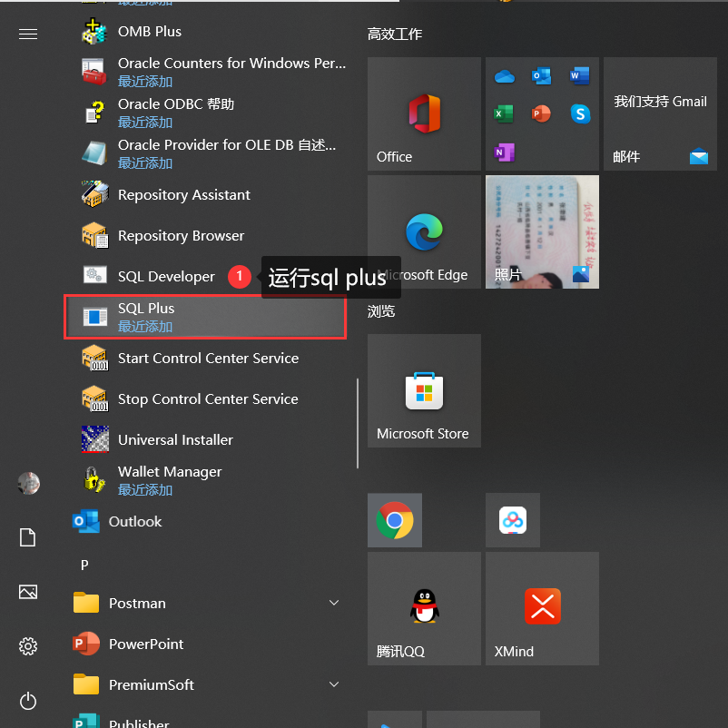Open the small Outlook icon in tile group
The width and height of the screenshot is (728, 728).
(541, 75)
